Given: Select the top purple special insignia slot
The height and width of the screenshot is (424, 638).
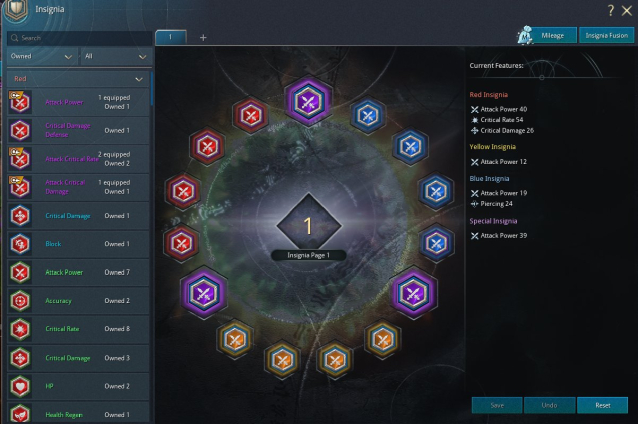Looking at the screenshot, I should [x=308, y=102].
